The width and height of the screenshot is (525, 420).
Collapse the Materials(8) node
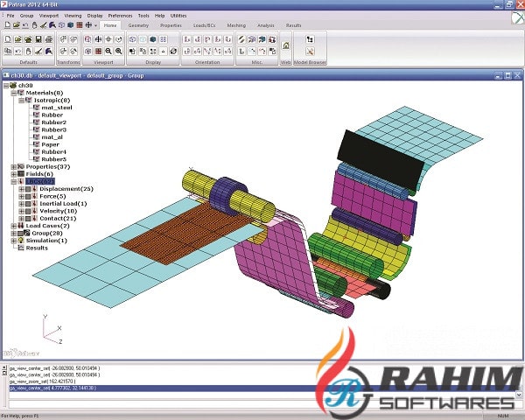coord(14,93)
